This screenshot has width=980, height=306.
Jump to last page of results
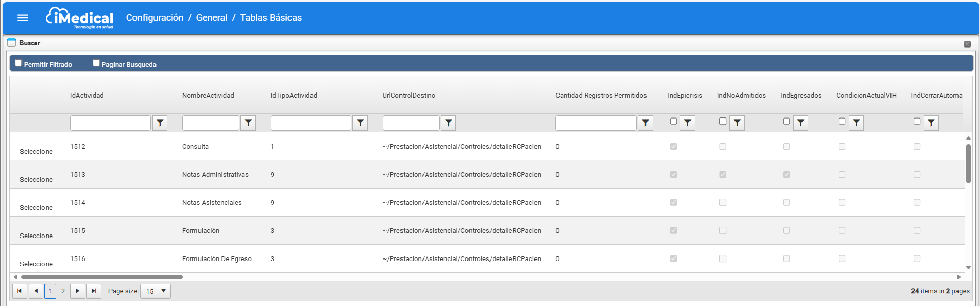coord(94,291)
